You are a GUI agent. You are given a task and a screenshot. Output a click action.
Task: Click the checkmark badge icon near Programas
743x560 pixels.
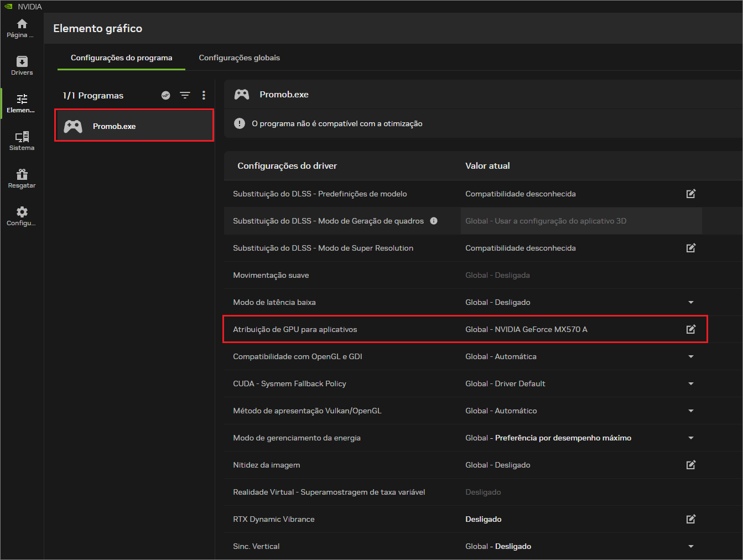pos(165,95)
